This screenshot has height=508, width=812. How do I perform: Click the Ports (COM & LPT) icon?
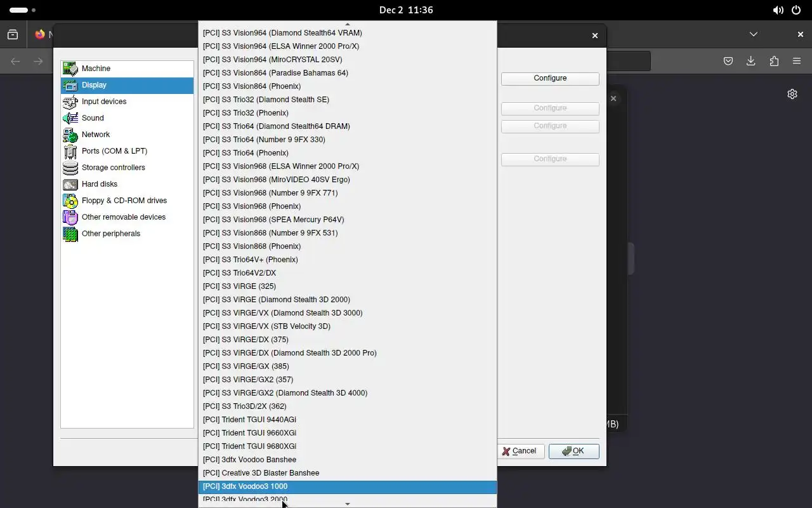tap(70, 151)
